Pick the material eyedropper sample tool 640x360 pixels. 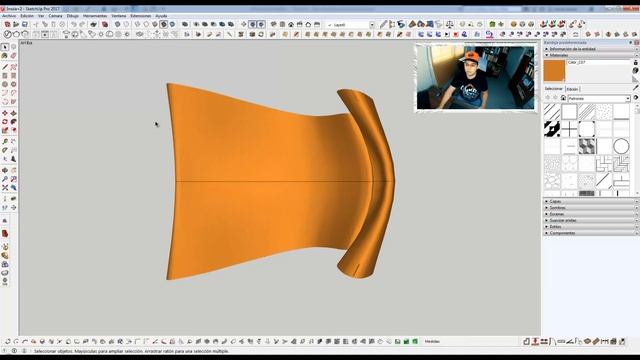click(x=636, y=87)
